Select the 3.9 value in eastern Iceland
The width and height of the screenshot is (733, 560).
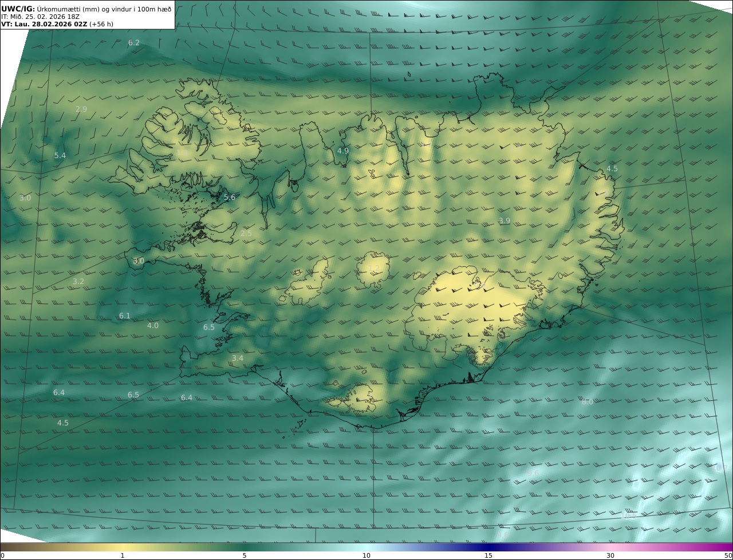pos(505,221)
